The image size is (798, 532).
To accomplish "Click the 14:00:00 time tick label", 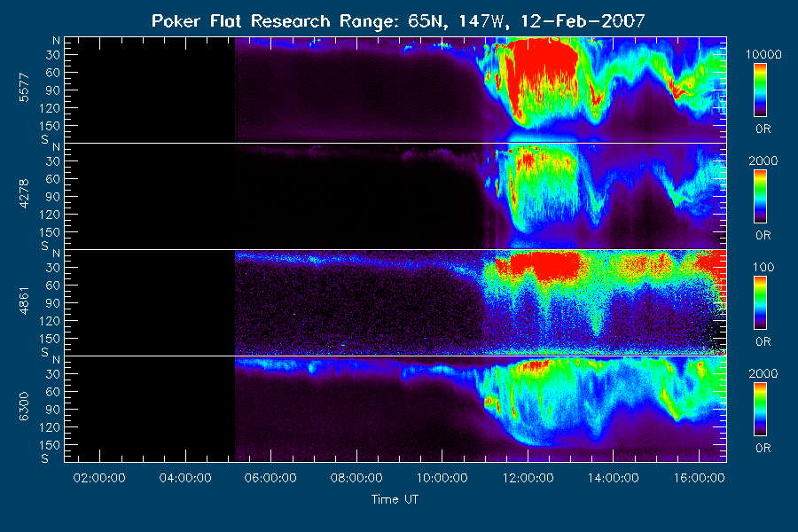I will 614,478.
